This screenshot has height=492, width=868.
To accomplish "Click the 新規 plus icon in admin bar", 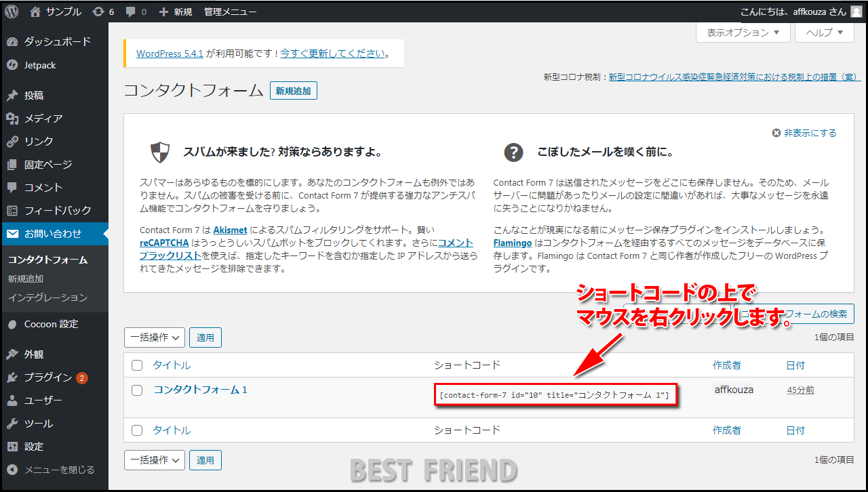I will tap(163, 12).
